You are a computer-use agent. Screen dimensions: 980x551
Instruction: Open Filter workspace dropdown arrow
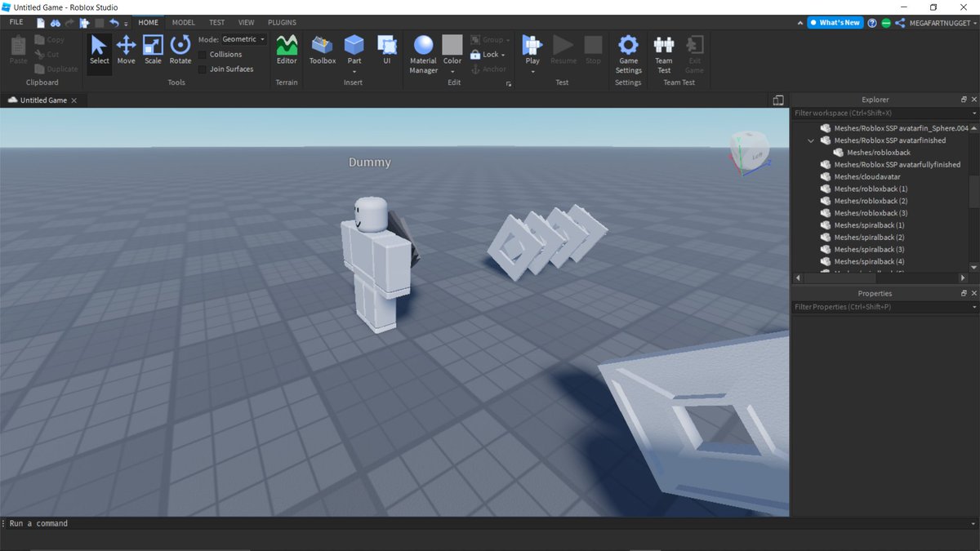point(973,113)
